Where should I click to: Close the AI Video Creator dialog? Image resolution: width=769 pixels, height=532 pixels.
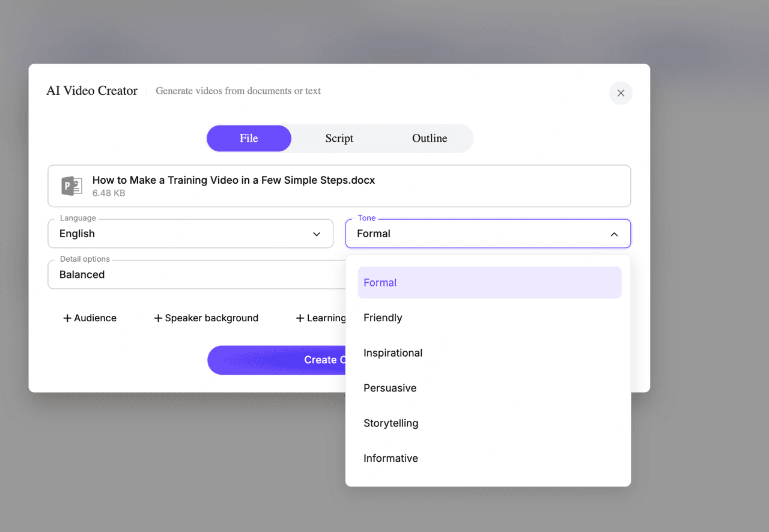(x=621, y=93)
